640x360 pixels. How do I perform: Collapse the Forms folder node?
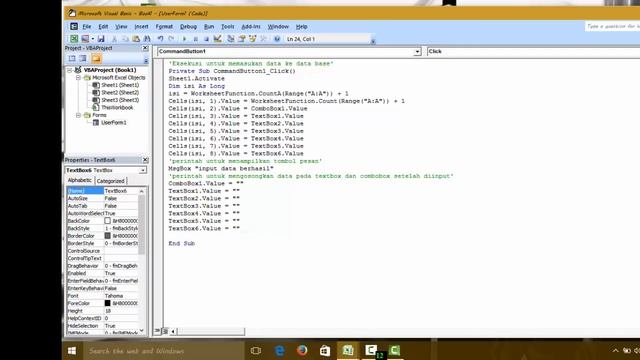78,115
